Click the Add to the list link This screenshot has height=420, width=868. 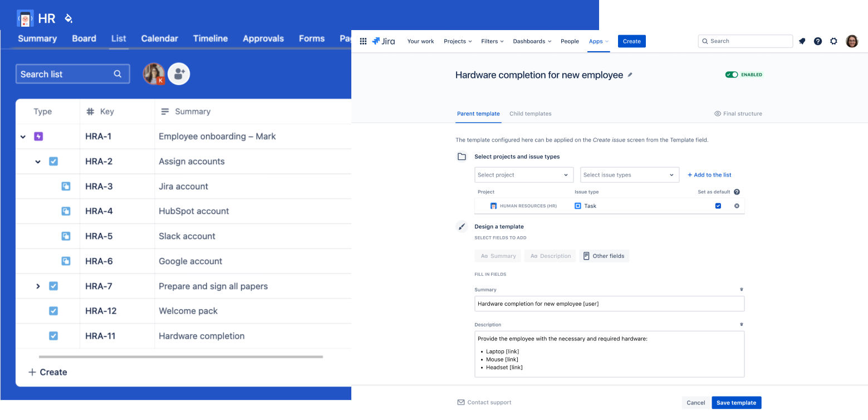pos(709,175)
